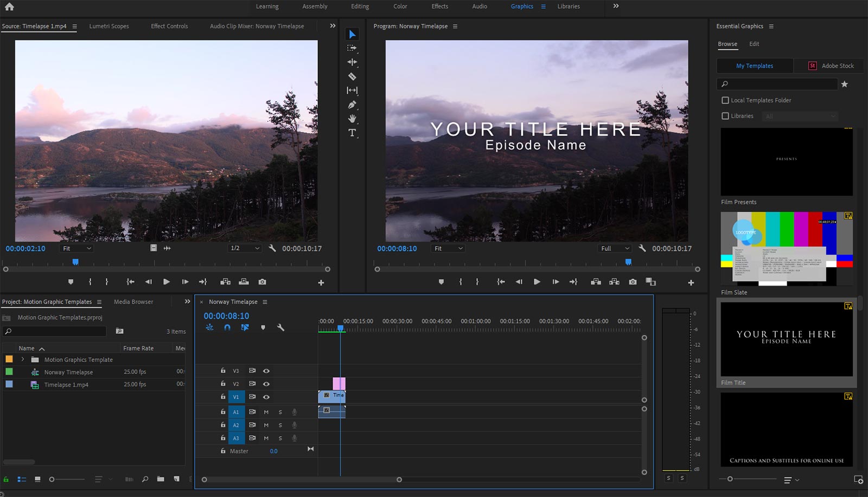This screenshot has width=868, height=497.
Task: Select the Pen tool
Action: coord(352,105)
